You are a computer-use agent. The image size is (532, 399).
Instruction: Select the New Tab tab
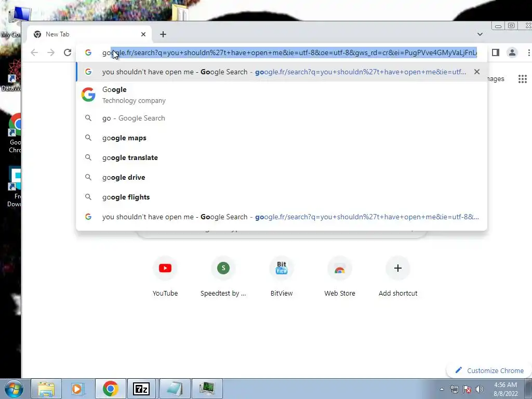(x=89, y=34)
